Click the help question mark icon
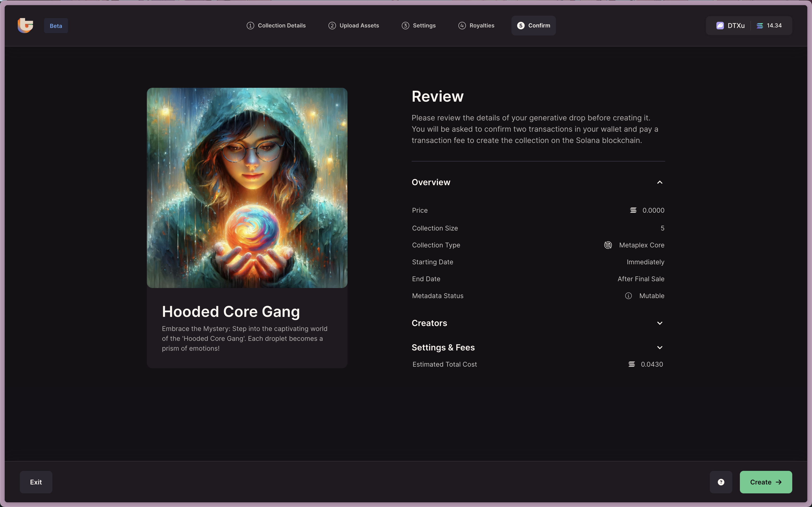 tap(721, 482)
